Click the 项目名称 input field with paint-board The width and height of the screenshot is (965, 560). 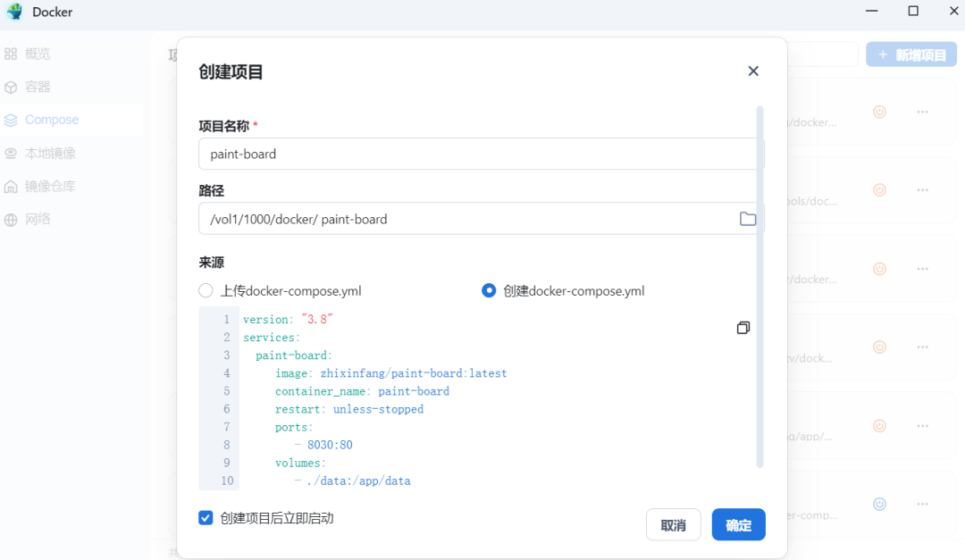click(x=481, y=154)
